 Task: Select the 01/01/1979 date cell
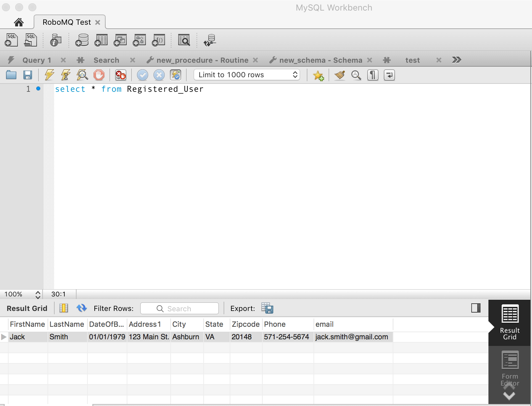[x=107, y=337]
